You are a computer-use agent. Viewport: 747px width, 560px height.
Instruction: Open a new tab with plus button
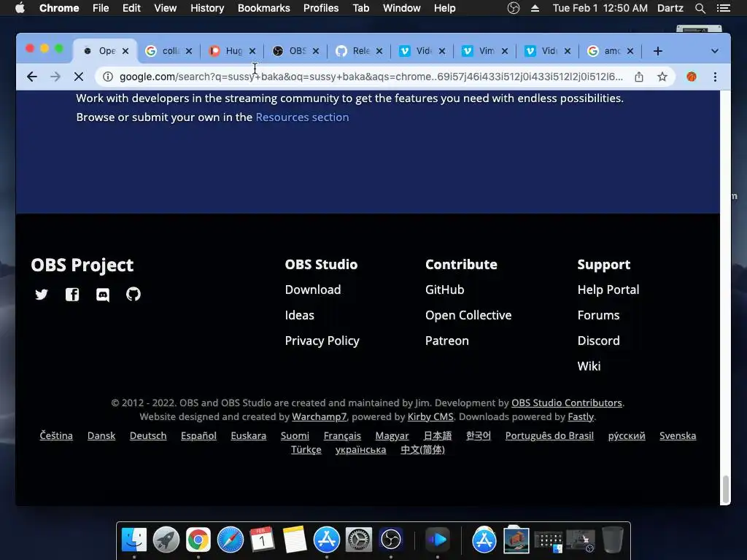657,51
